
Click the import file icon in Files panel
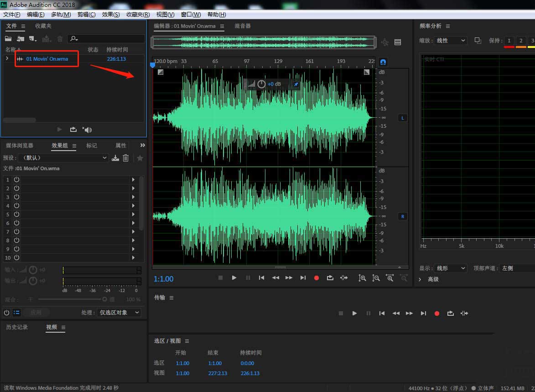tap(21, 39)
